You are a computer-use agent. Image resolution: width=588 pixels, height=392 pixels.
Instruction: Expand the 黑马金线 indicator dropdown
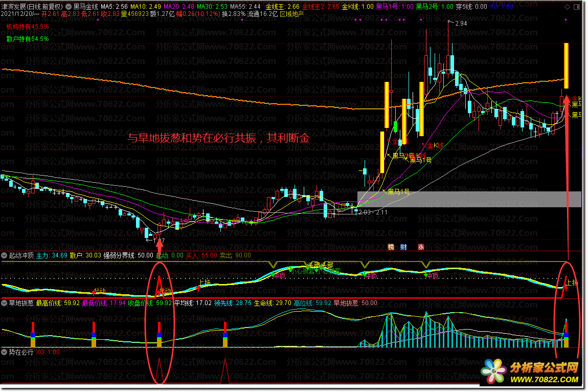69,7
